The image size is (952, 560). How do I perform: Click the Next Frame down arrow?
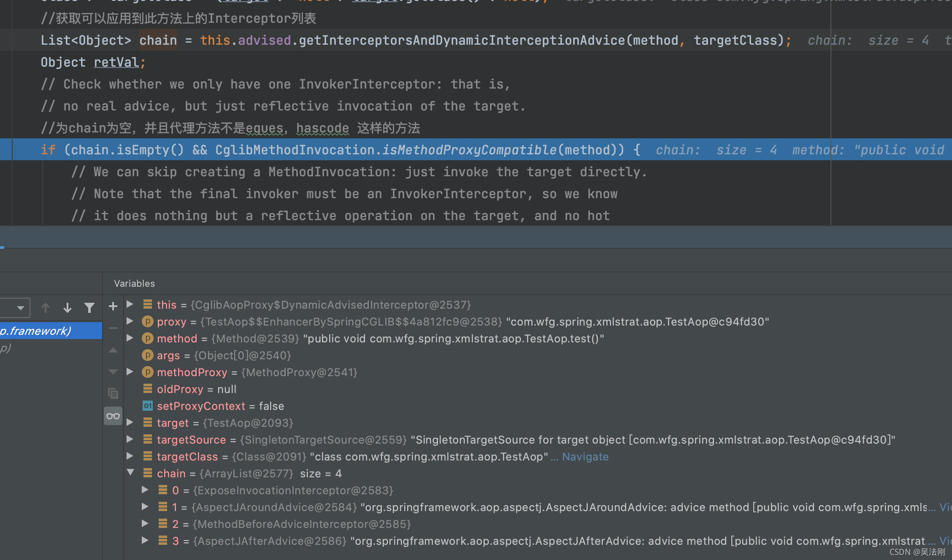[67, 308]
